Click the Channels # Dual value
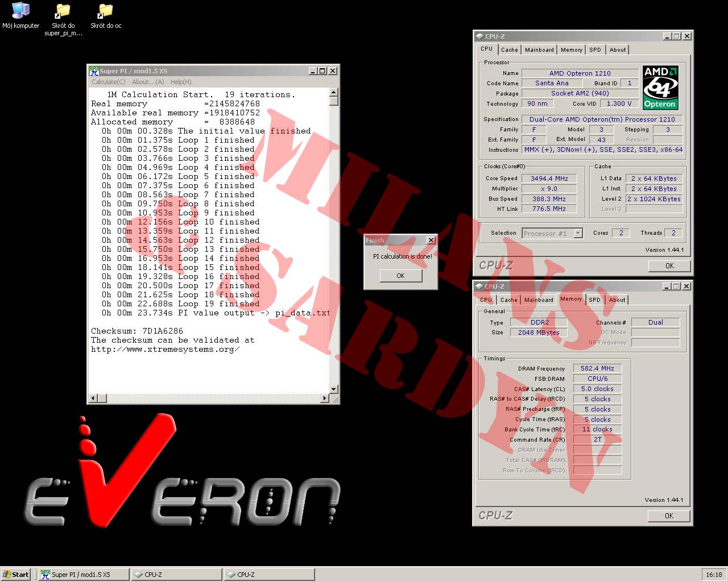The width and height of the screenshot is (728, 582). (656, 322)
